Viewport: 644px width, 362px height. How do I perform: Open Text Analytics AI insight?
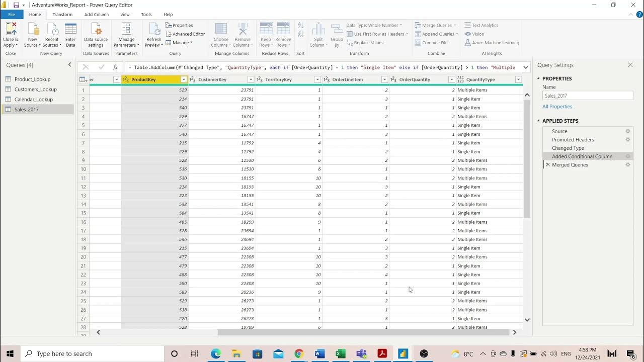click(481, 25)
